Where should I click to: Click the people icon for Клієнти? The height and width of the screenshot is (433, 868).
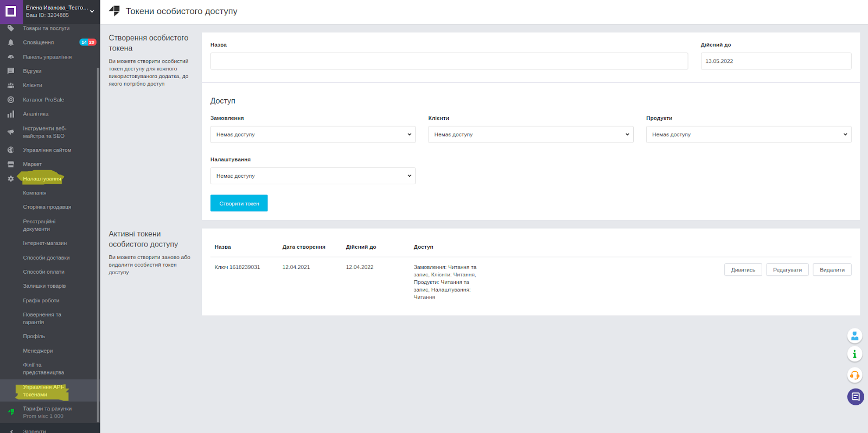click(11, 85)
